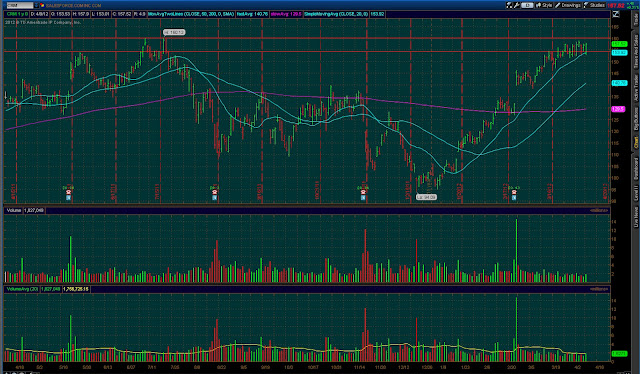Click the February earnings event marker
The height and width of the screenshot is (374, 640).
[514, 192]
